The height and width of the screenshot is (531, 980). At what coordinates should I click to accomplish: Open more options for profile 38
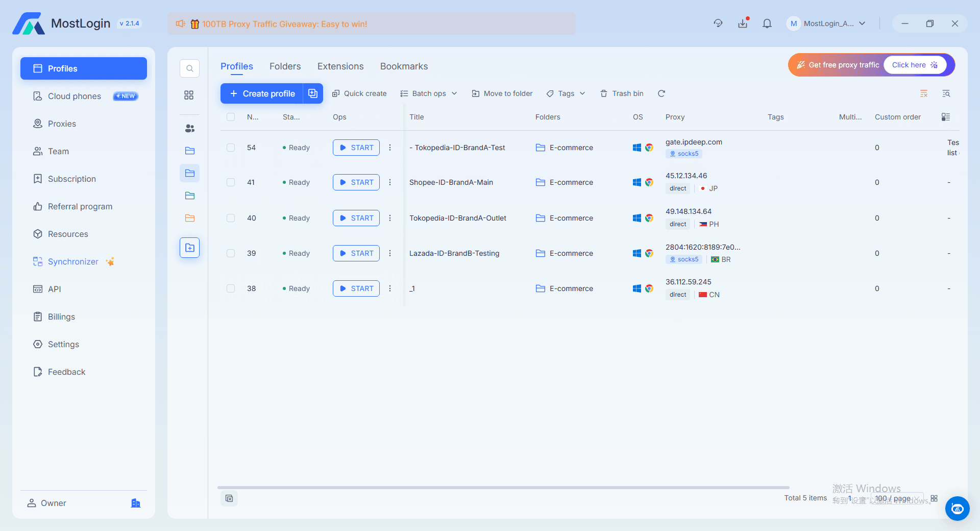[390, 288]
